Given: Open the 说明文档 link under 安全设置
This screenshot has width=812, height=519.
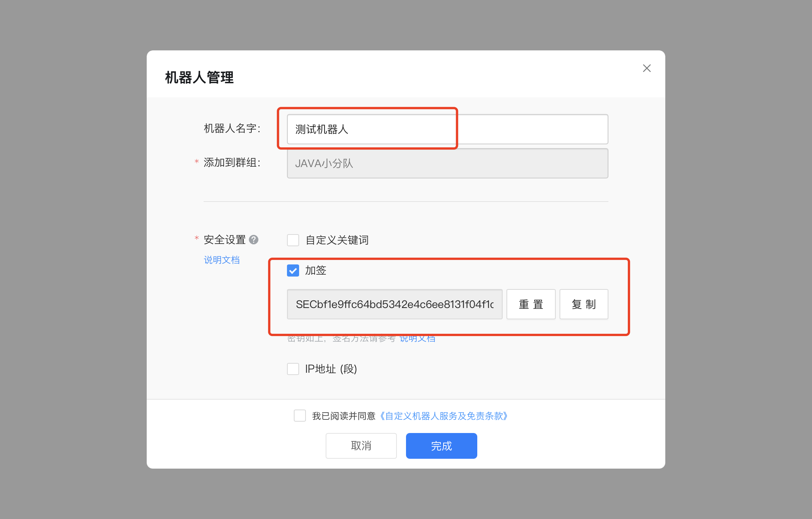Looking at the screenshot, I should (x=222, y=260).
